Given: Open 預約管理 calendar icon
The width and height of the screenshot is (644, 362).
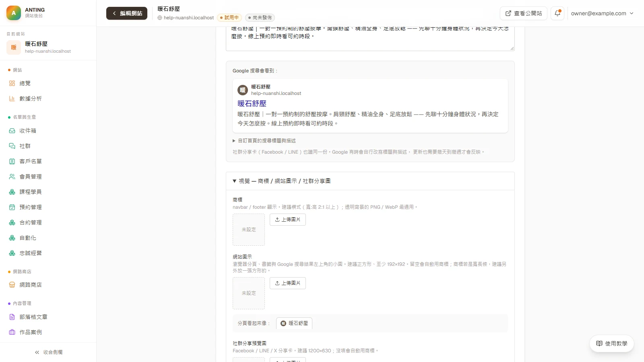Looking at the screenshot, I should click(x=12, y=207).
